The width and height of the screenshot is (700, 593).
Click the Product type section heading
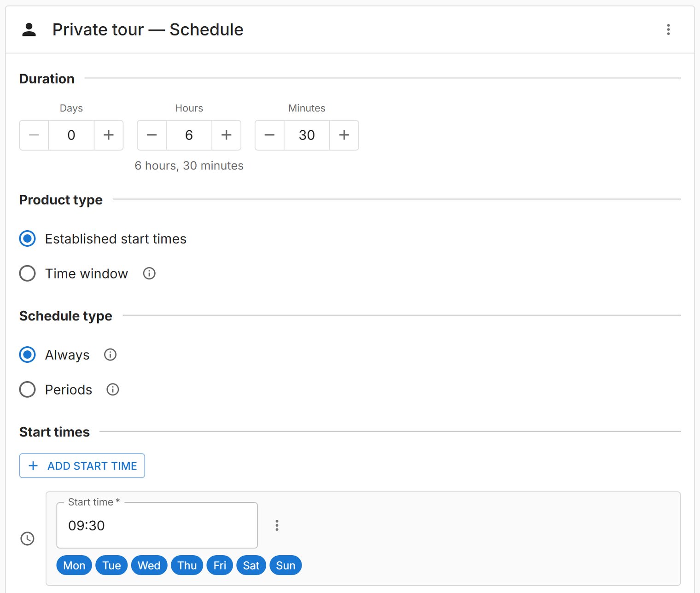tap(61, 200)
